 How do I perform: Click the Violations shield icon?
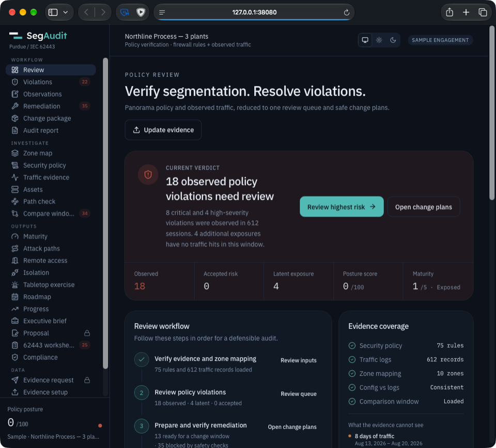pos(15,82)
